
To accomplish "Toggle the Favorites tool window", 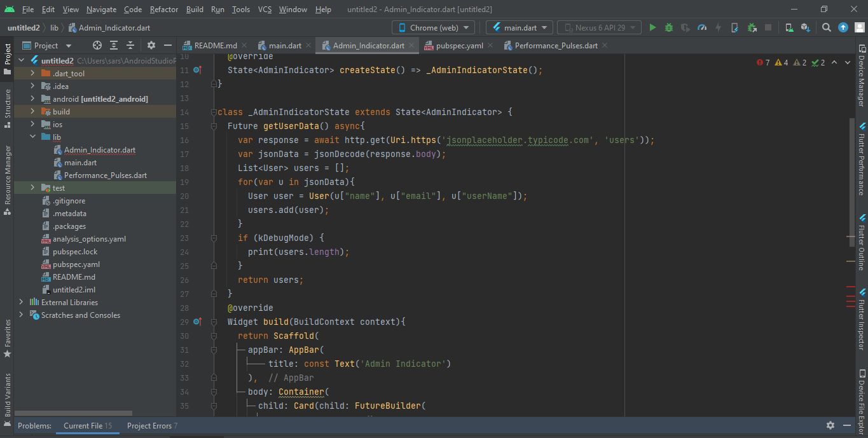I will click(x=7, y=338).
